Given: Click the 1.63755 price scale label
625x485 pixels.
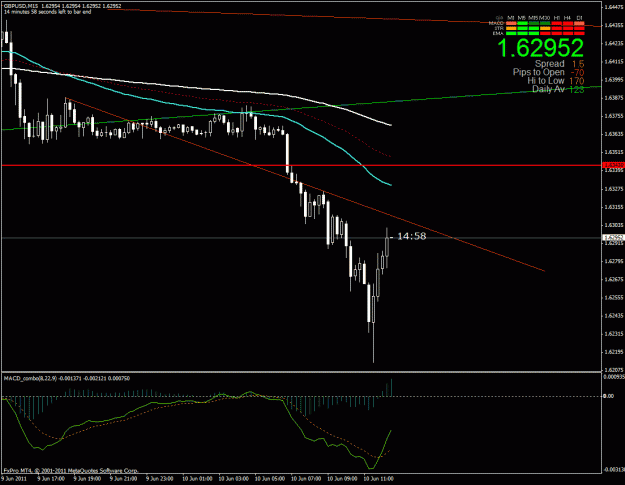Looking at the screenshot, I should coord(613,116).
